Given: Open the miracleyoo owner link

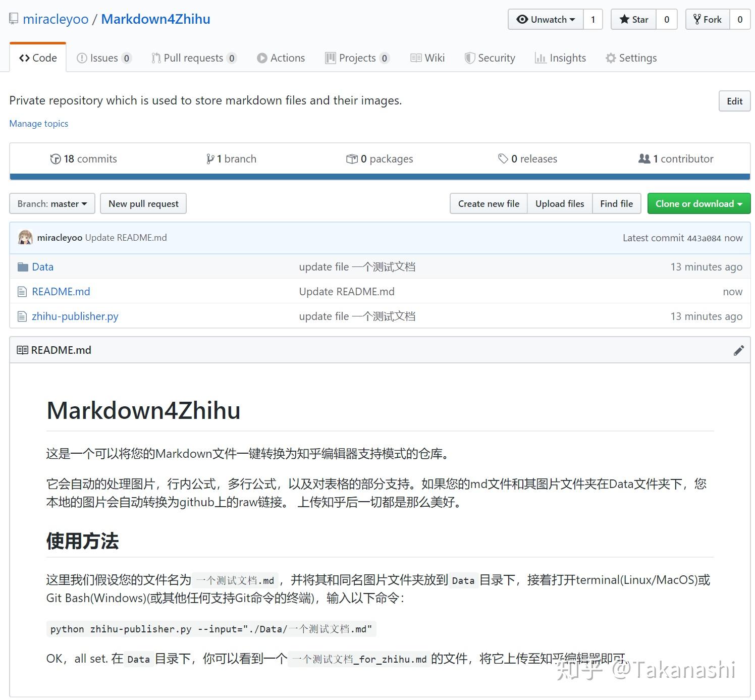Looking at the screenshot, I should point(56,19).
